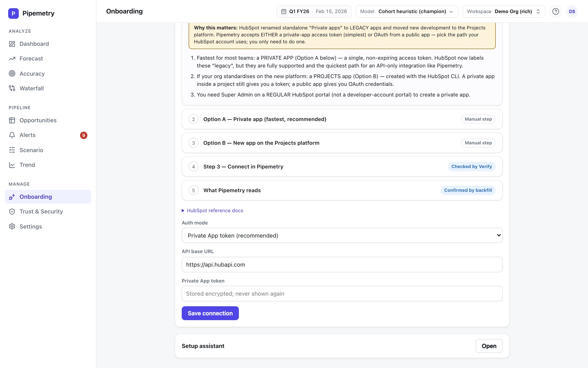Click step number 5 circle
The height and width of the screenshot is (368, 588).
click(x=193, y=190)
